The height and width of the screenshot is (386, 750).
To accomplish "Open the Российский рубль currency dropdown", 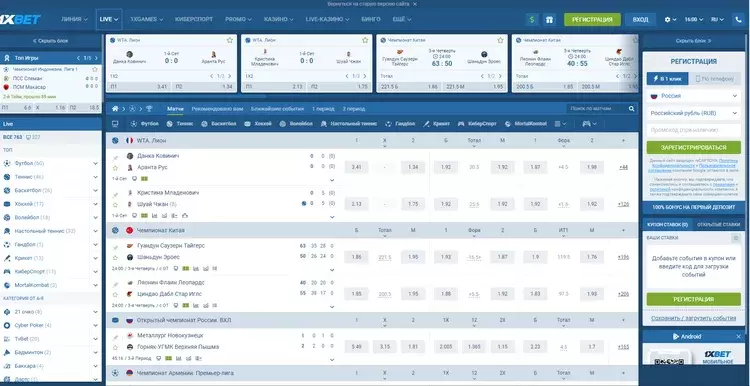I will click(694, 113).
